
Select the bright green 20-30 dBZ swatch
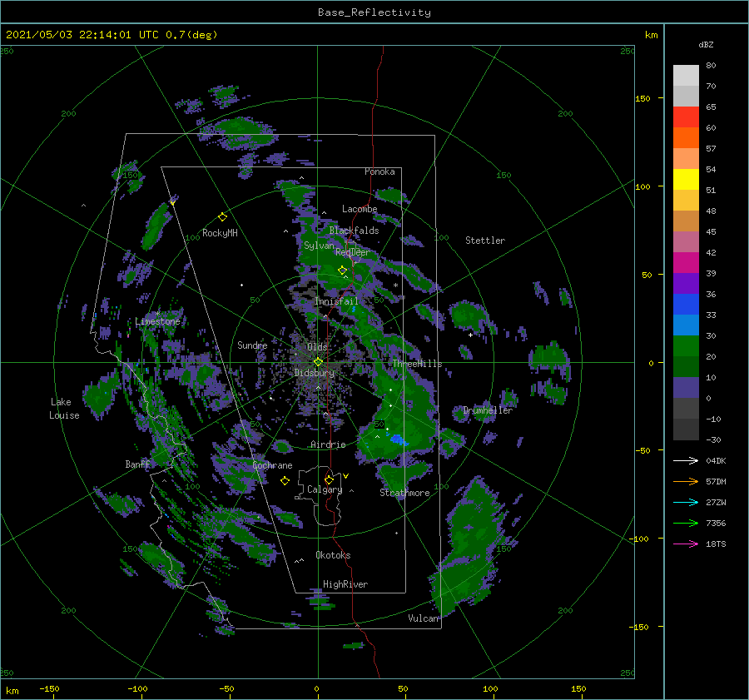pos(686,346)
